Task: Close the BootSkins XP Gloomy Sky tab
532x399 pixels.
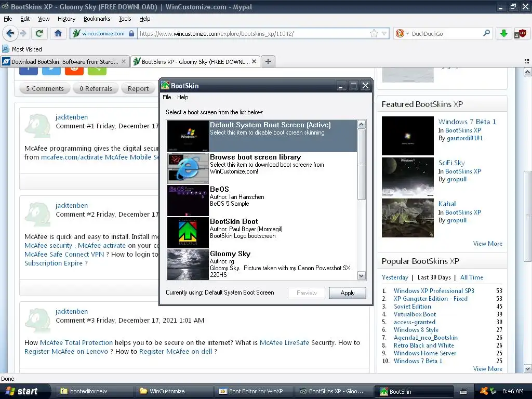Action: (254, 61)
